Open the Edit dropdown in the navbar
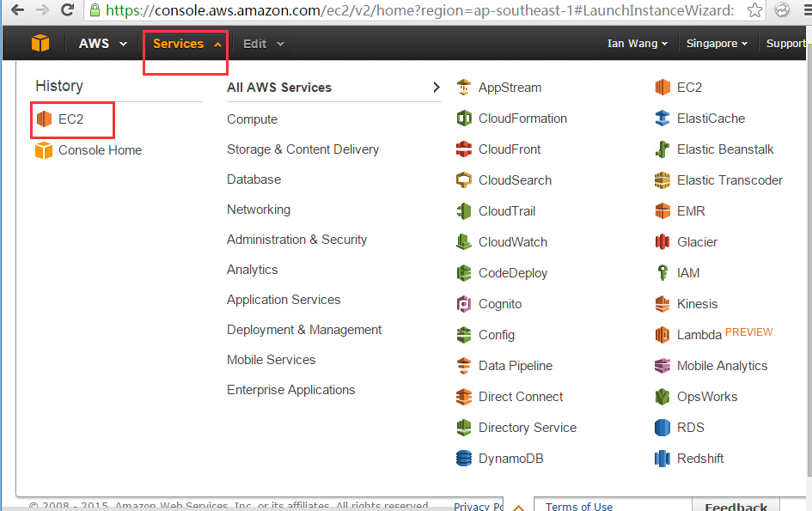The width and height of the screenshot is (812, 511). coord(264,44)
